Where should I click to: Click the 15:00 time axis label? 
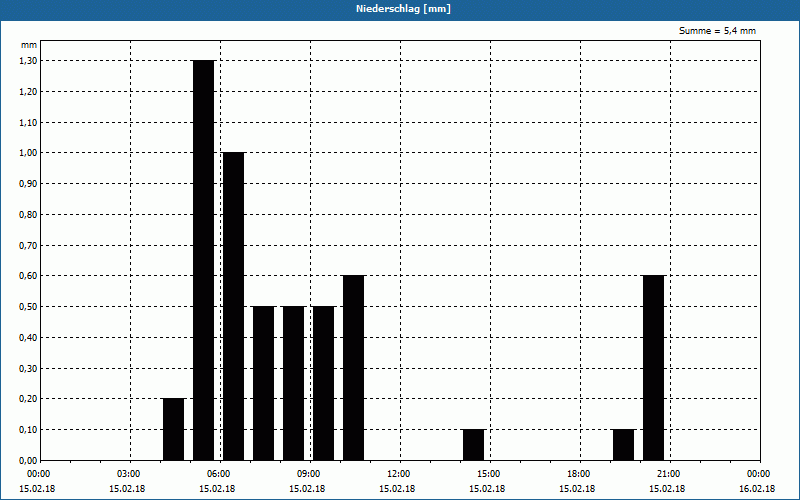tap(488, 474)
